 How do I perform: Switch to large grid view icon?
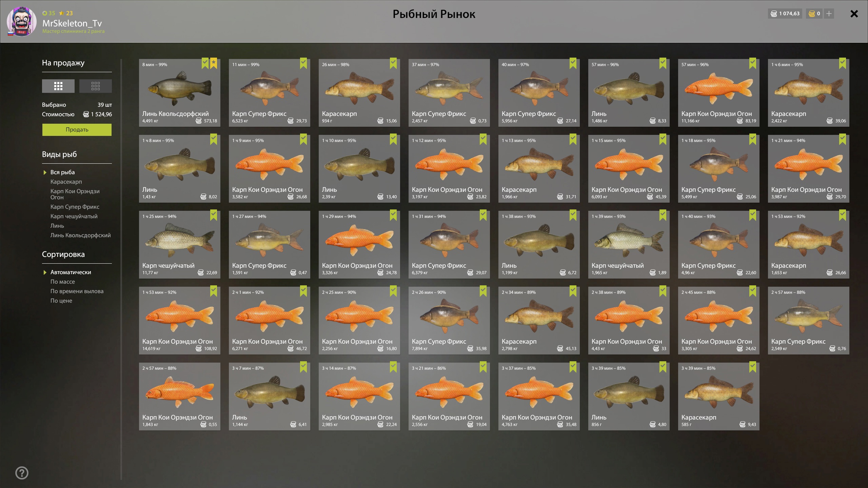58,86
